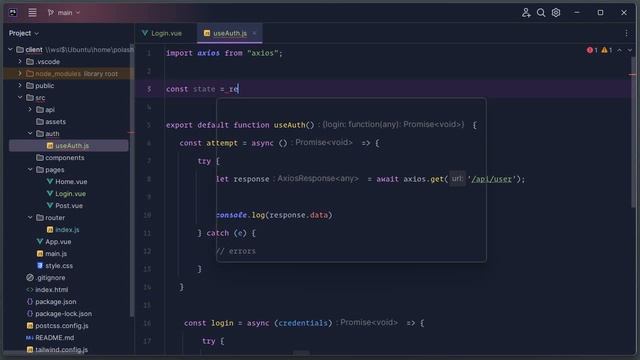Open Login.vue in the project tree
Viewport: 640px width, 360px height.
tap(66, 193)
